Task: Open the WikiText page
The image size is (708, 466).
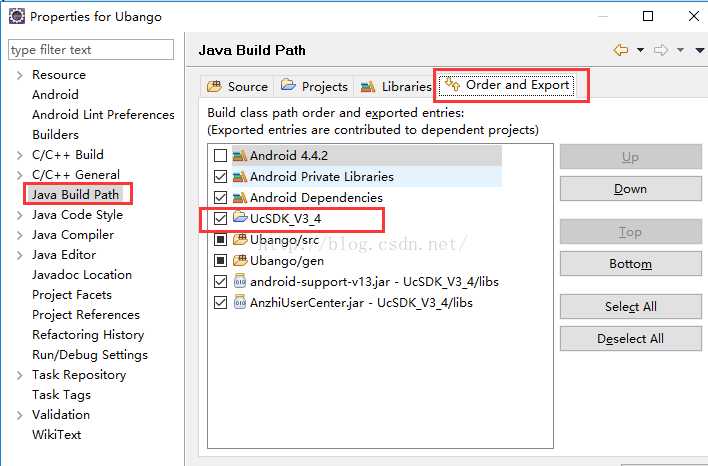Action: pos(56,434)
